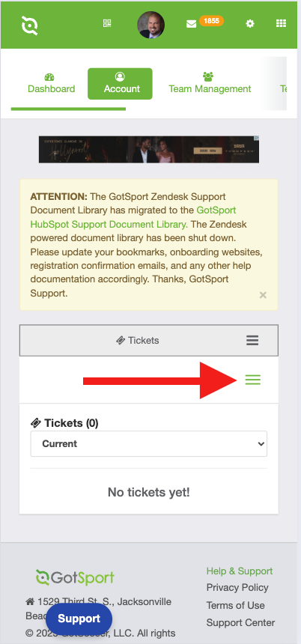This screenshot has width=301, height=644.
Task: Expand the dark hamburger menu beside Tickets
Action: click(x=252, y=341)
